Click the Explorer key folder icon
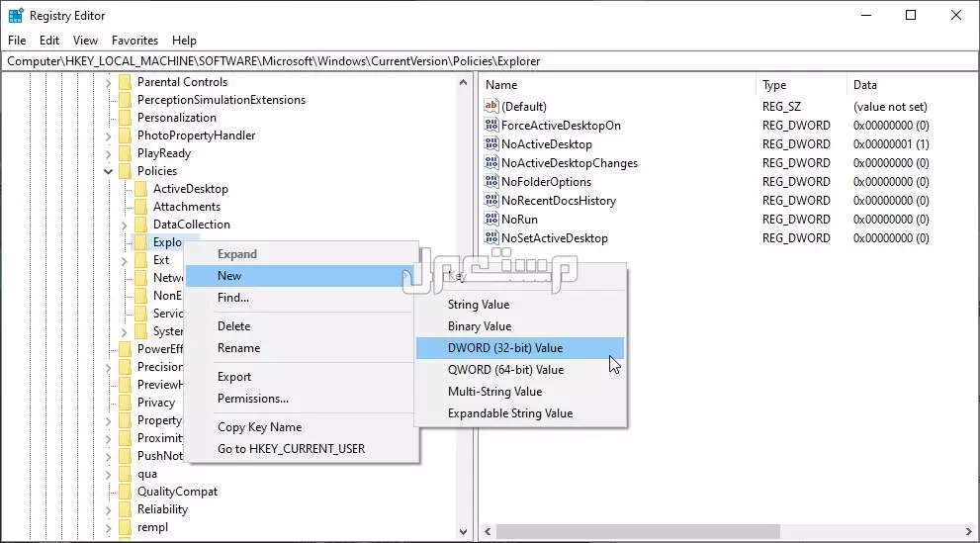The height and width of the screenshot is (543, 980). pyautogui.click(x=141, y=242)
